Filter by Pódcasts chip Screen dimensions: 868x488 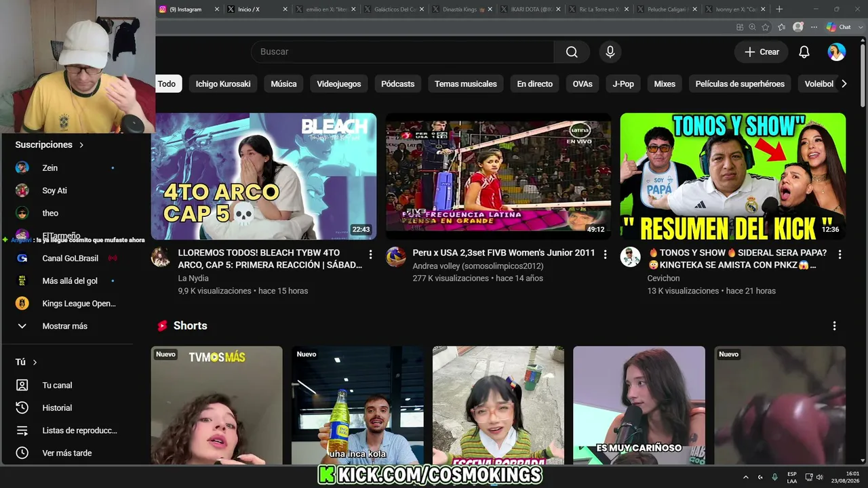pos(397,84)
